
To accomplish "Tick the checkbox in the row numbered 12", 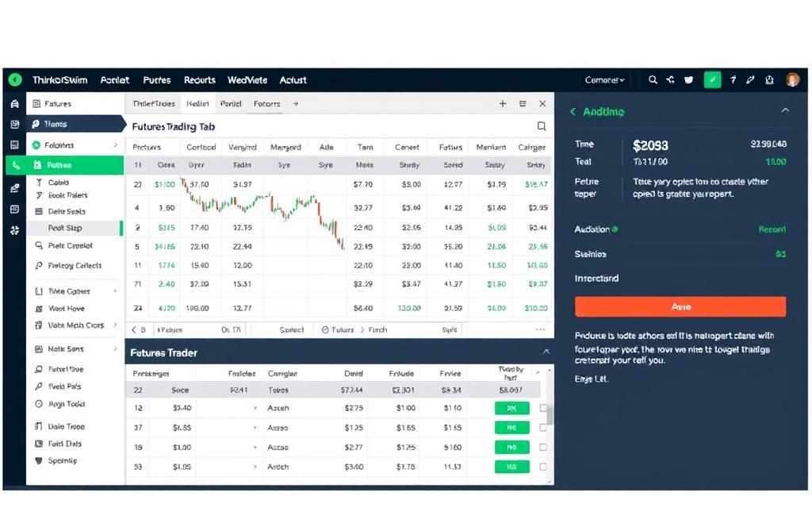I will click(543, 408).
